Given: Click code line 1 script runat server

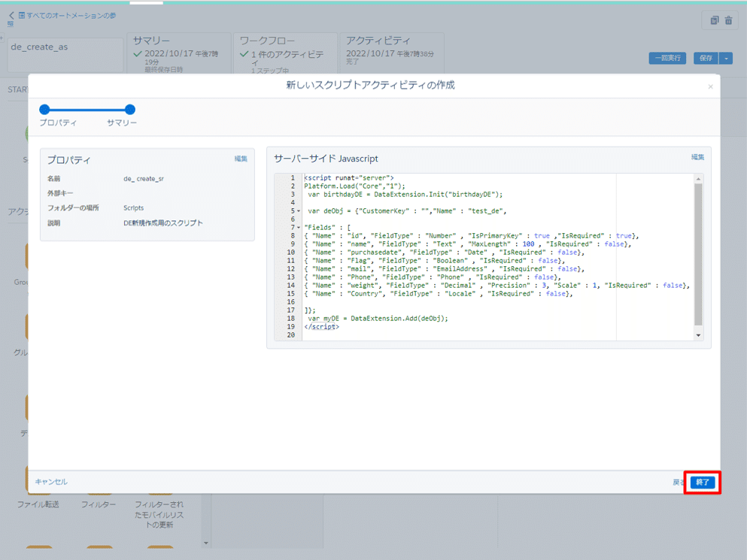Looking at the screenshot, I should pyautogui.click(x=349, y=178).
